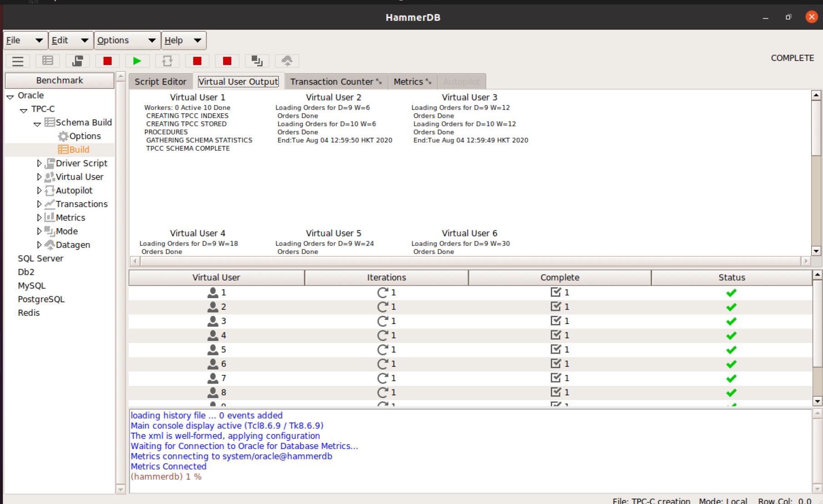
Task: Click the Benchmark panel header button
Action: pos(60,80)
